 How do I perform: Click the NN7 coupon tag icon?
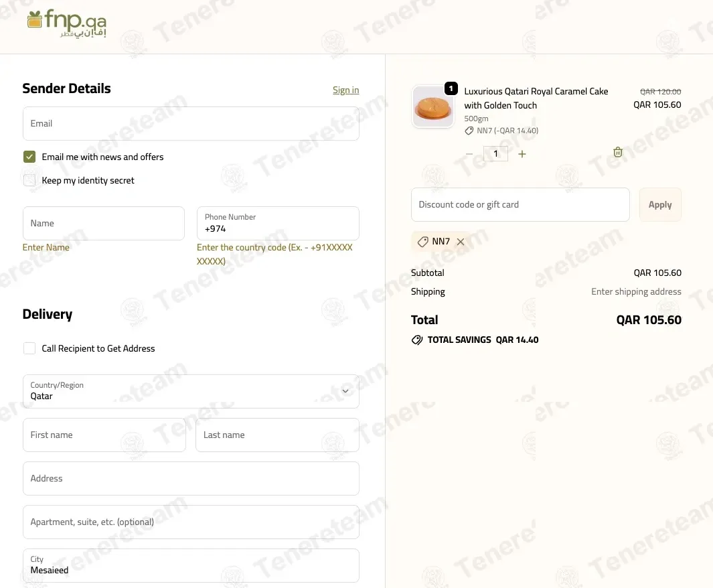point(422,242)
